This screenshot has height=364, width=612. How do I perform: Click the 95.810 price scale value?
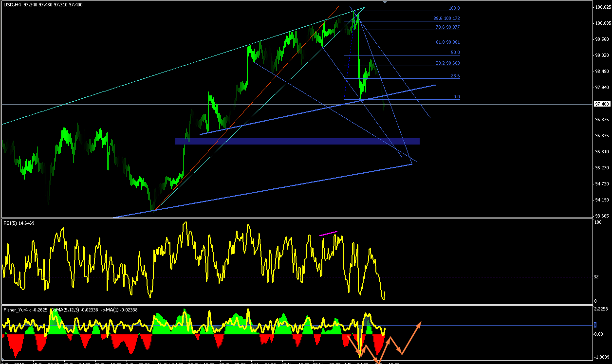tap(602, 152)
